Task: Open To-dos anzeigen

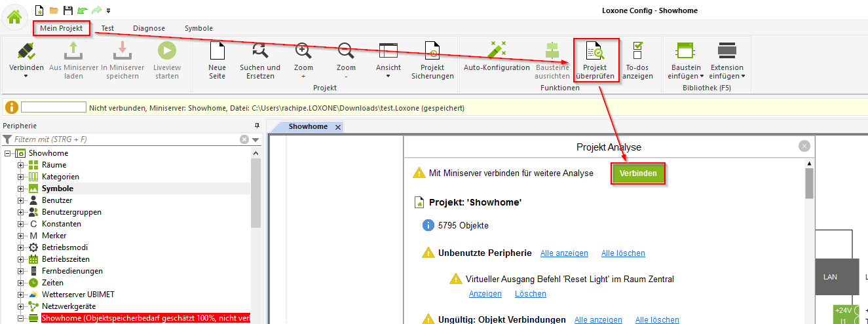Action: (x=637, y=60)
